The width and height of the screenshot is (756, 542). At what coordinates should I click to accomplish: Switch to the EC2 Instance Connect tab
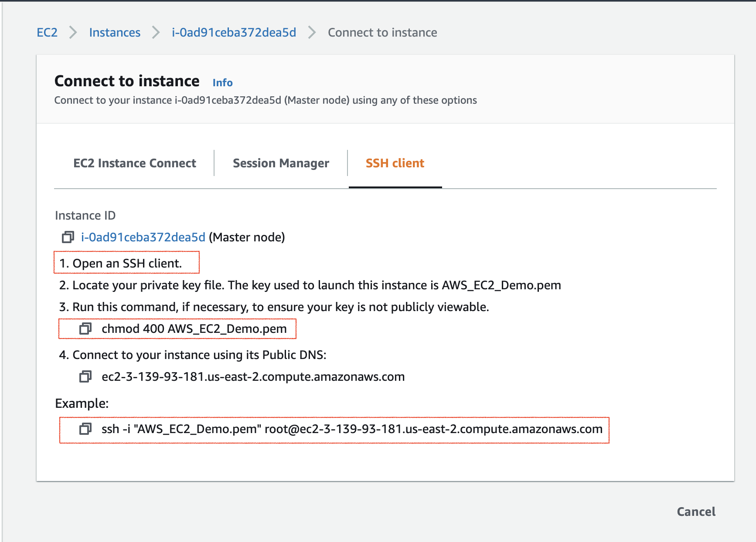click(135, 163)
